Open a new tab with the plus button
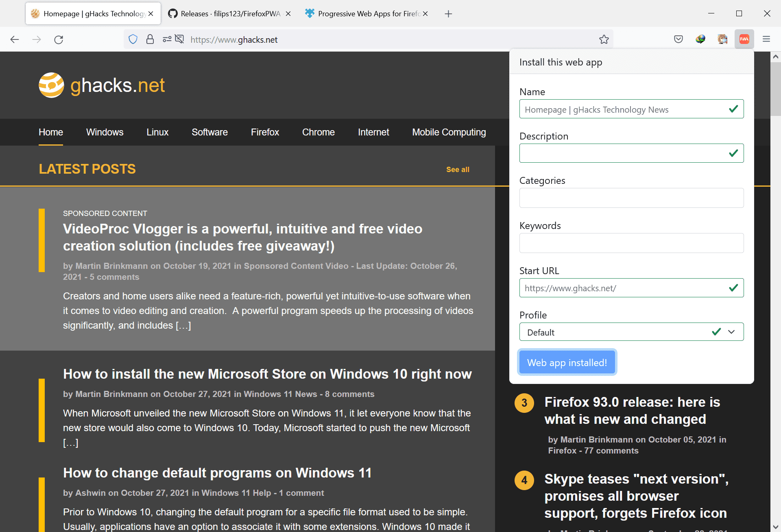Image resolution: width=781 pixels, height=532 pixels. tap(448, 14)
